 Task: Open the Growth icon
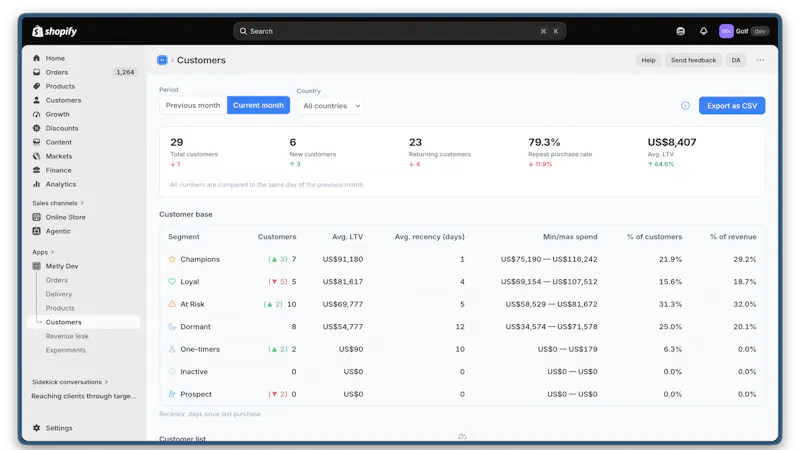[x=36, y=114]
